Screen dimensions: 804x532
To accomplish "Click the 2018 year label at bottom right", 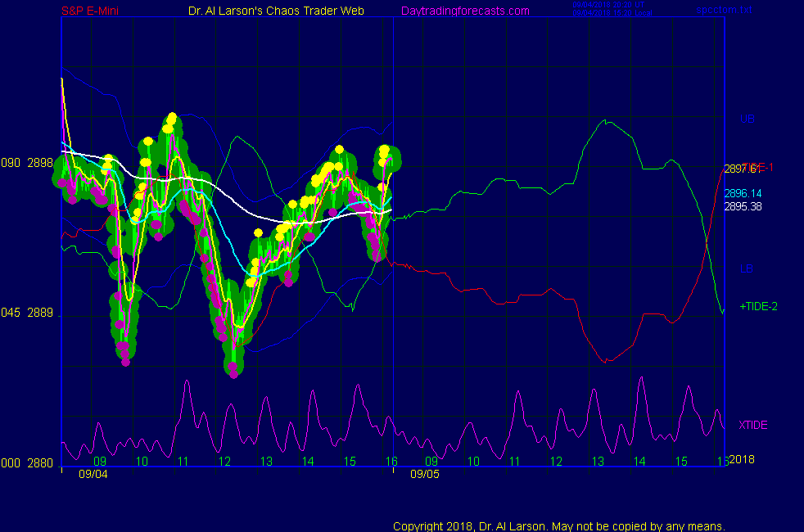I will (x=741, y=458).
